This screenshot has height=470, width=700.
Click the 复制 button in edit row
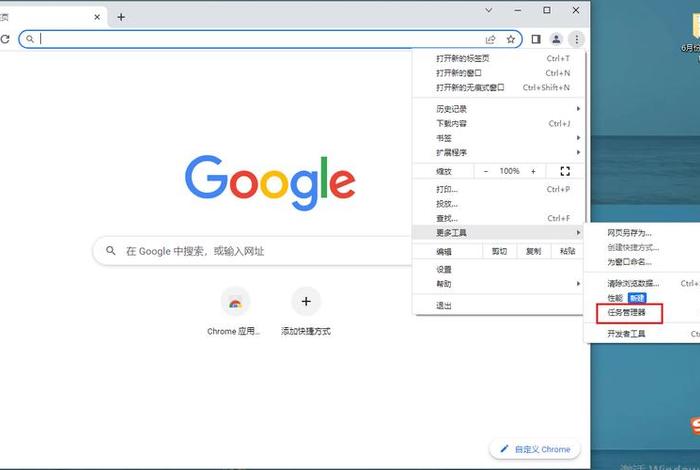pyautogui.click(x=533, y=251)
